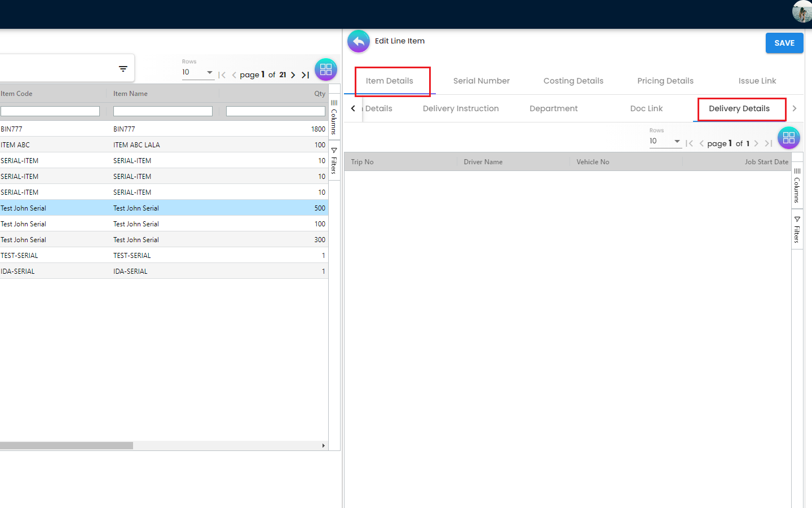The width and height of the screenshot is (812, 508).
Task: Open the Costing Details tab
Action: tap(573, 81)
